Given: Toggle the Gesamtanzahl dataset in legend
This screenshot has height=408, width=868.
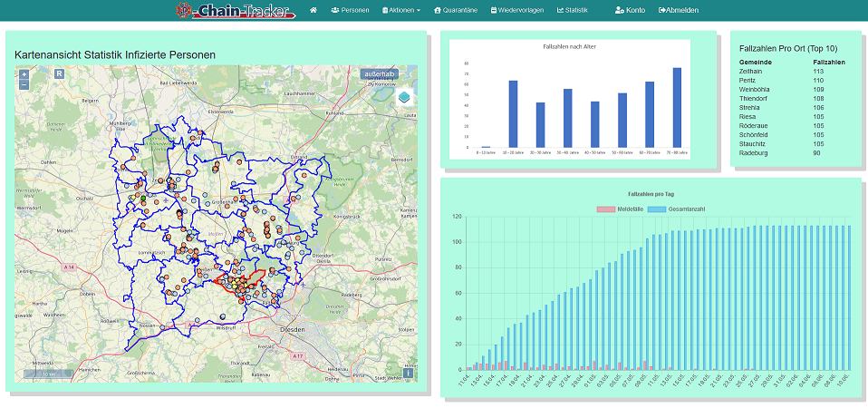Looking at the screenshot, I should pos(675,209).
